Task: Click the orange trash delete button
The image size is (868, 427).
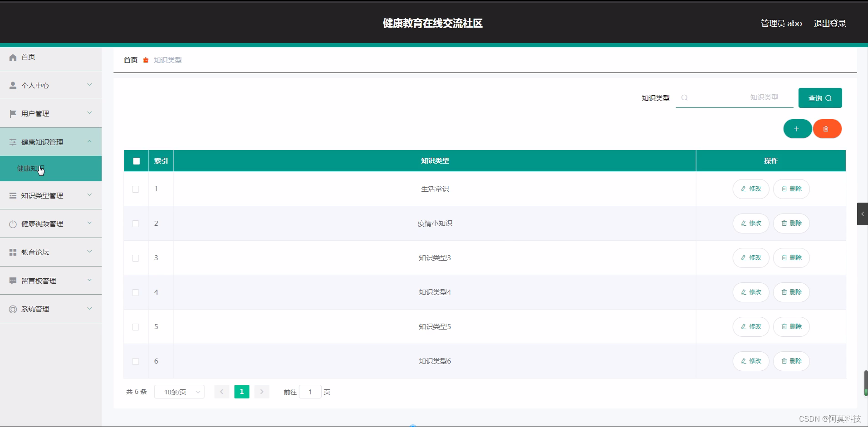Action: (x=827, y=129)
